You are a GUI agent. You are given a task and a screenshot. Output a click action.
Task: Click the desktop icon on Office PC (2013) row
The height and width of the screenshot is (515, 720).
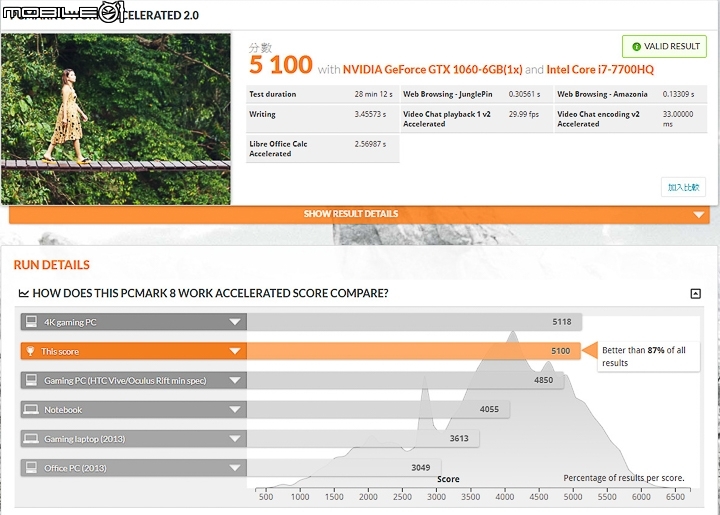pos(31,468)
